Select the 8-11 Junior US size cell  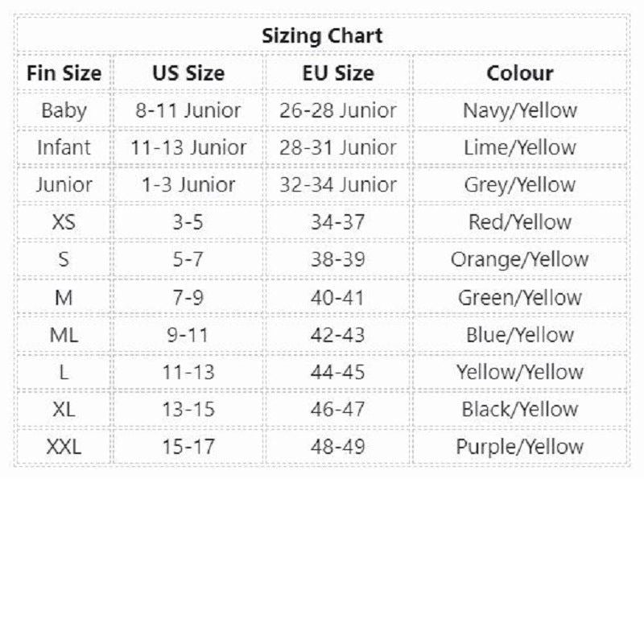pos(188,110)
